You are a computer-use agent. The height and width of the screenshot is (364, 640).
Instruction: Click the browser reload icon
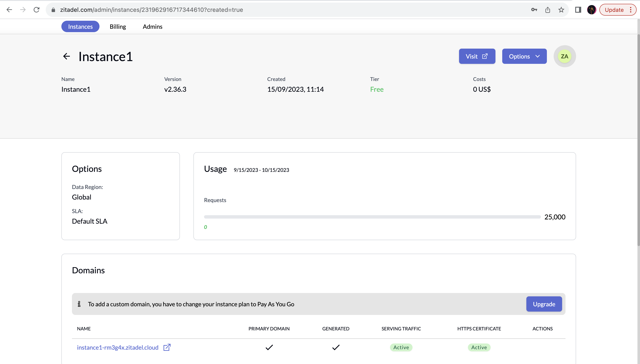click(37, 10)
